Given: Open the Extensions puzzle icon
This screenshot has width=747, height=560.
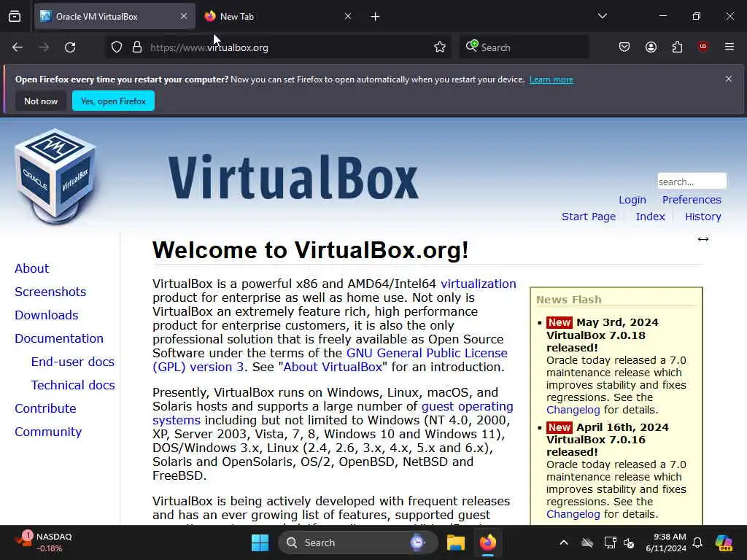Looking at the screenshot, I should click(x=677, y=47).
